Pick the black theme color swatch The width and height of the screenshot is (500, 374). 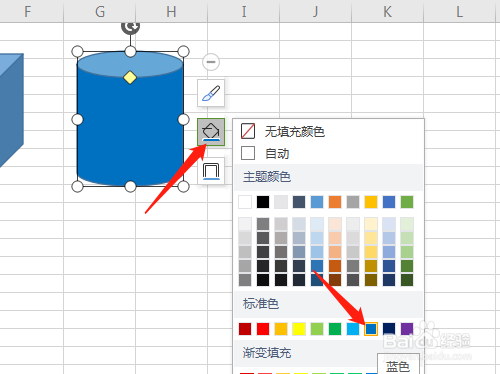[263, 202]
